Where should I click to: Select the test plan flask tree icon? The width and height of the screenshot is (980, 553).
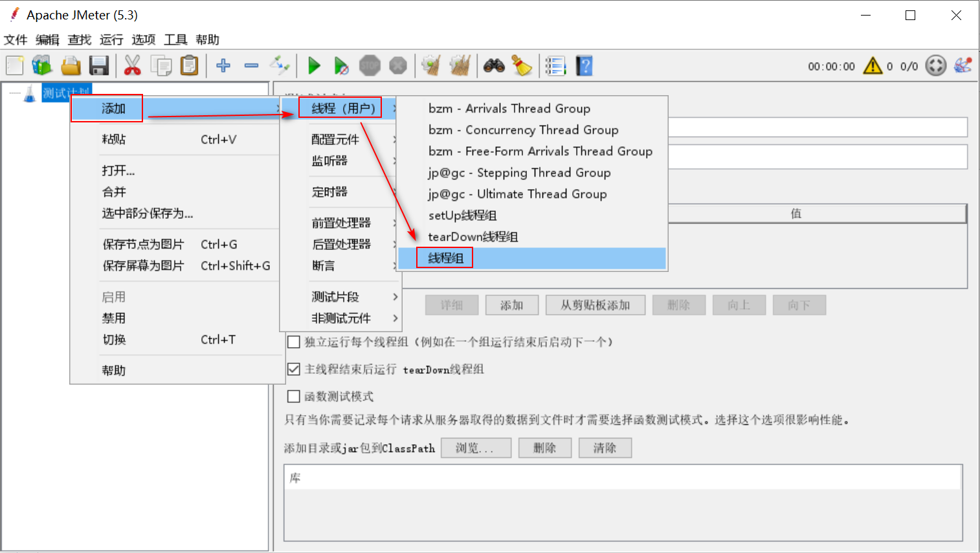pyautogui.click(x=30, y=94)
